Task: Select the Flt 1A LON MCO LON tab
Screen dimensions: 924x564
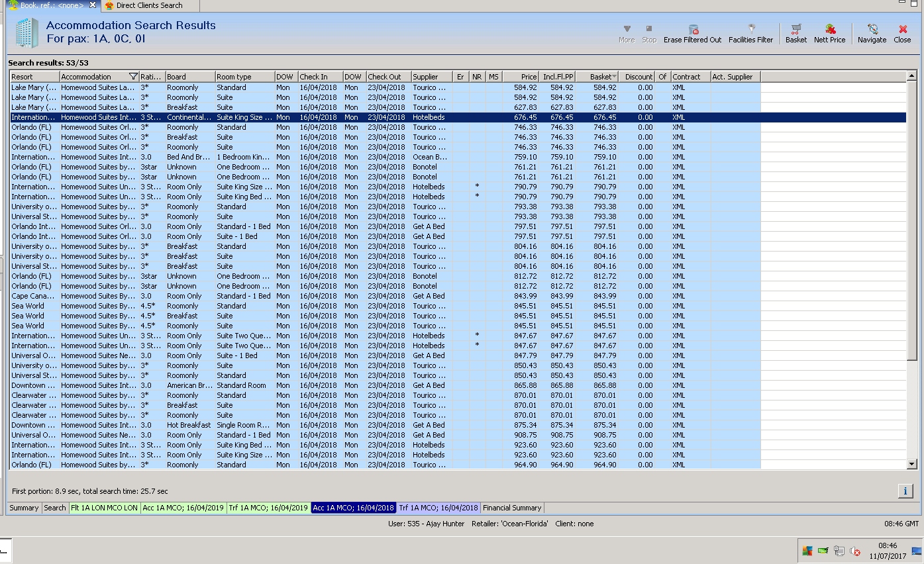Action: pyautogui.click(x=105, y=508)
